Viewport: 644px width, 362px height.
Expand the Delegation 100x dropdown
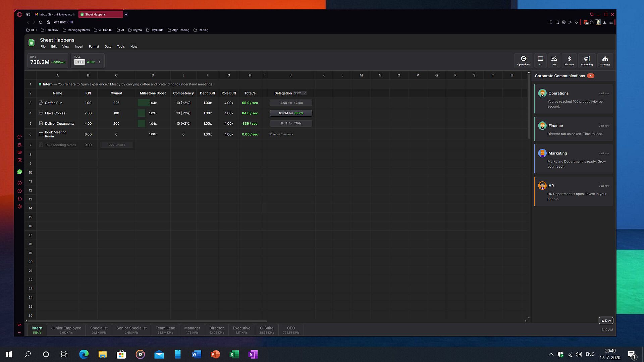coord(300,93)
